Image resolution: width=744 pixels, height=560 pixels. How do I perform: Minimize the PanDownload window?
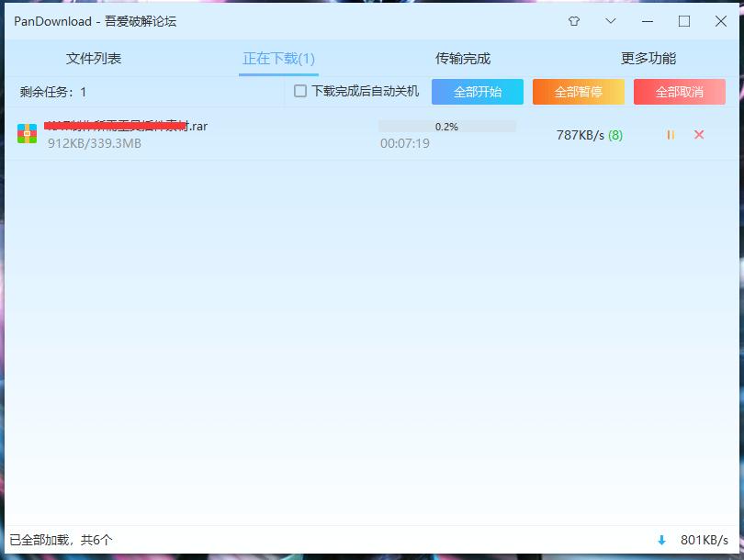click(x=648, y=21)
